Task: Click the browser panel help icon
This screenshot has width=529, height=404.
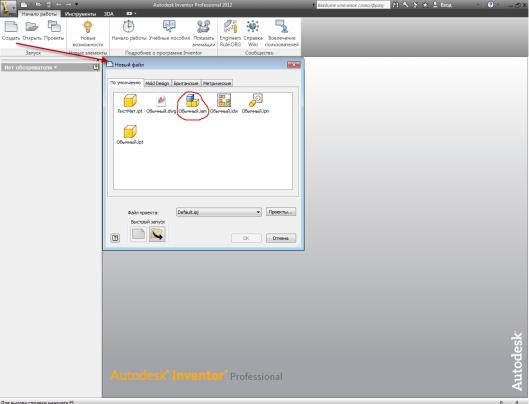Action: pos(96,67)
